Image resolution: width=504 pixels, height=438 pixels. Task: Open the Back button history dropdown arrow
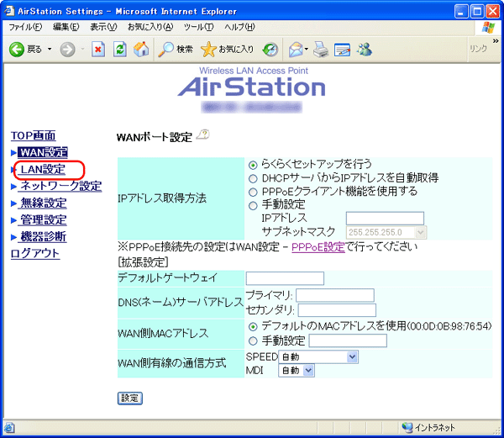pos(50,50)
